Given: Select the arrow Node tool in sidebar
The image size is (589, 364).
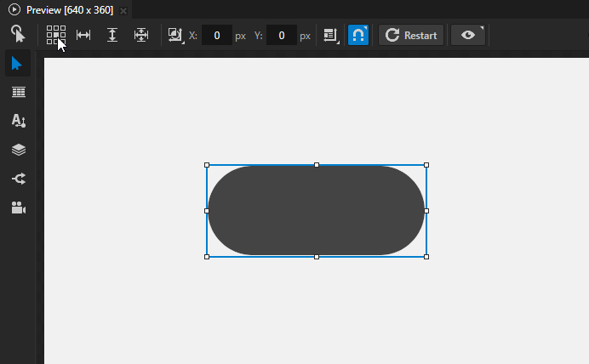Looking at the screenshot, I should [x=18, y=63].
